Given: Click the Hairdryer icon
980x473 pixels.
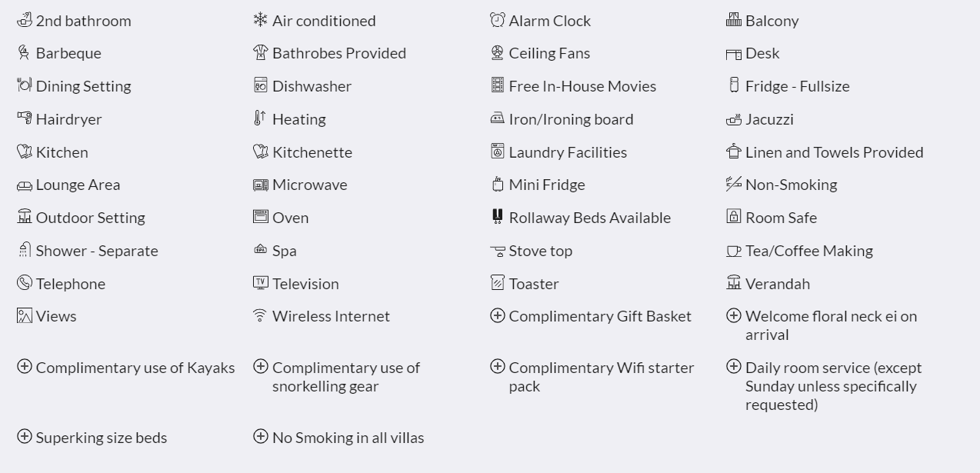Looking at the screenshot, I should click(25, 118).
